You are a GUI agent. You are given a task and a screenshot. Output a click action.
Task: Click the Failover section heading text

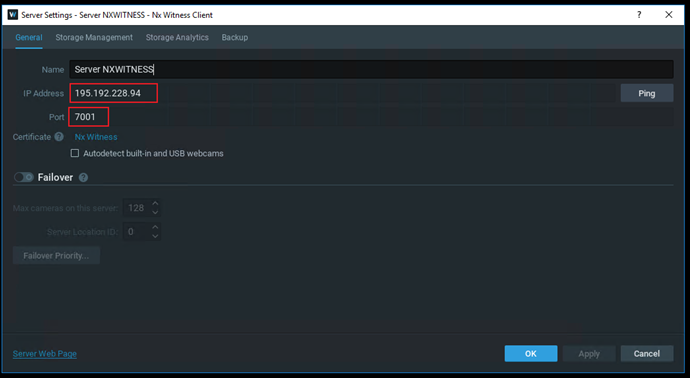[x=55, y=177]
